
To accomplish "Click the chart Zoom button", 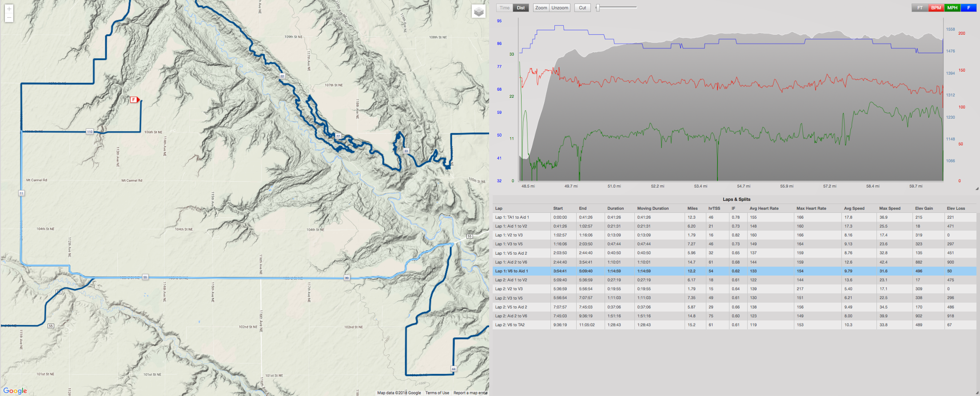I will point(541,8).
